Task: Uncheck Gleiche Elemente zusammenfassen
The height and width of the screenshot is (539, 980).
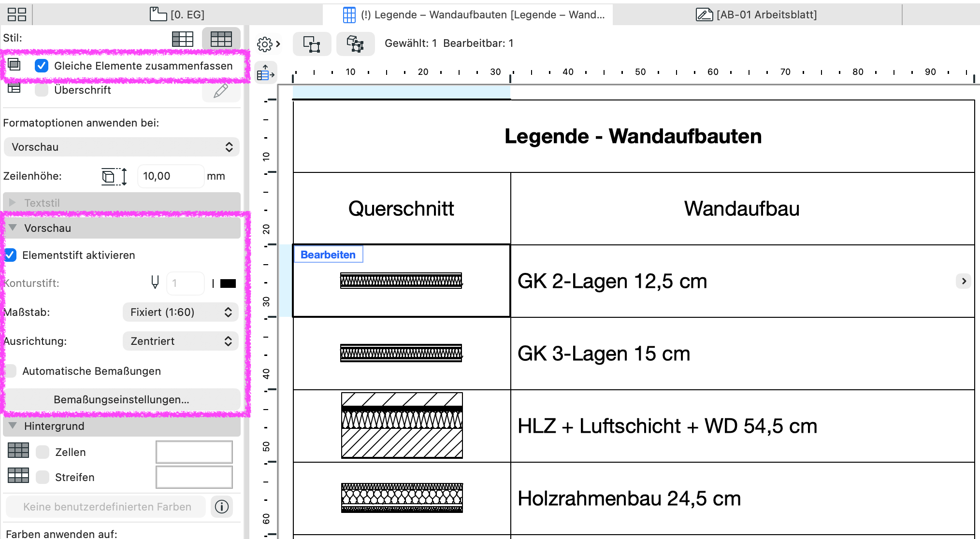Action: tap(42, 66)
